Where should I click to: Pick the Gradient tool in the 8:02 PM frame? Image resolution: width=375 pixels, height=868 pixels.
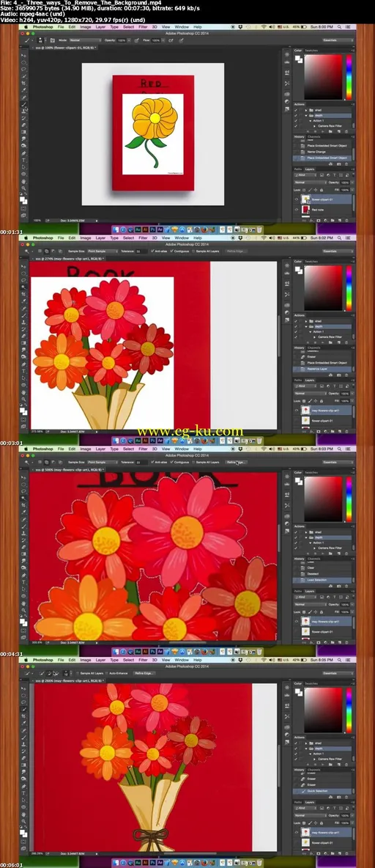[23, 343]
